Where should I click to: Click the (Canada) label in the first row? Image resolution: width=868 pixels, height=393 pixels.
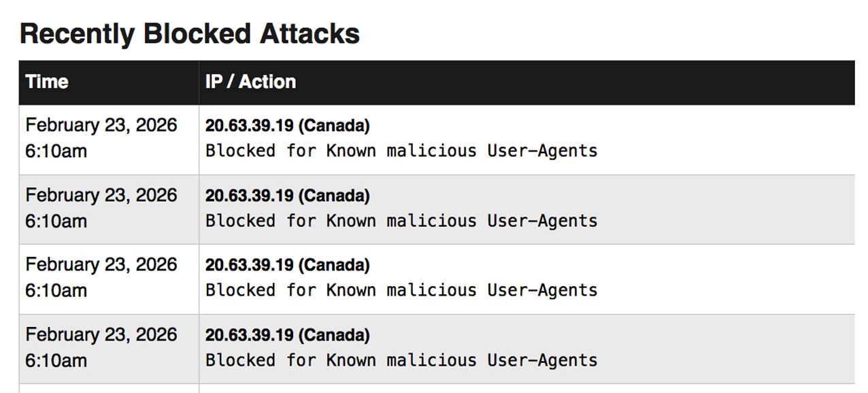pos(334,126)
